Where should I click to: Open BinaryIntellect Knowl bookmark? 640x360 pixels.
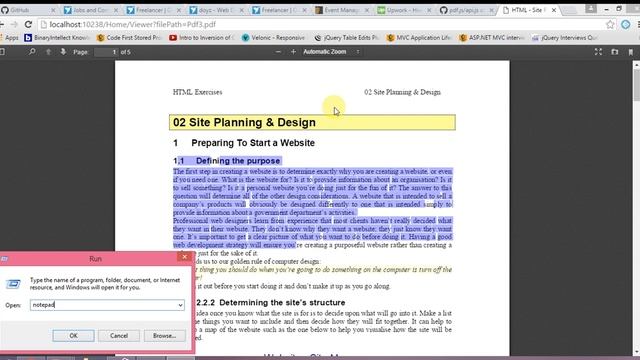click(x=57, y=38)
